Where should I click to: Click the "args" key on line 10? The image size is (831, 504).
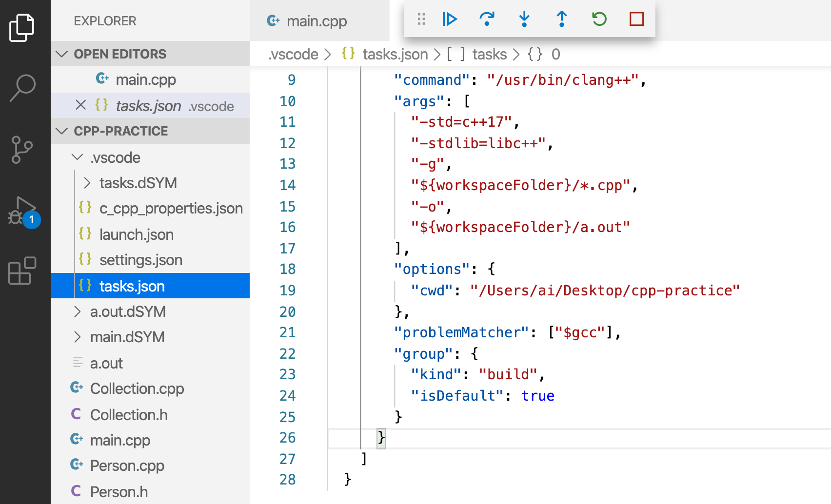click(x=419, y=101)
